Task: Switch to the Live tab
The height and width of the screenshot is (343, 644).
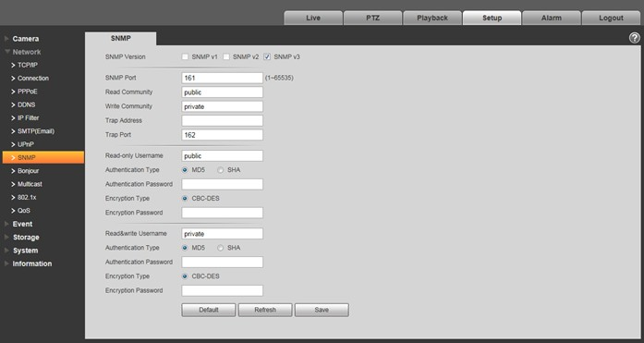Action: pyautogui.click(x=313, y=18)
